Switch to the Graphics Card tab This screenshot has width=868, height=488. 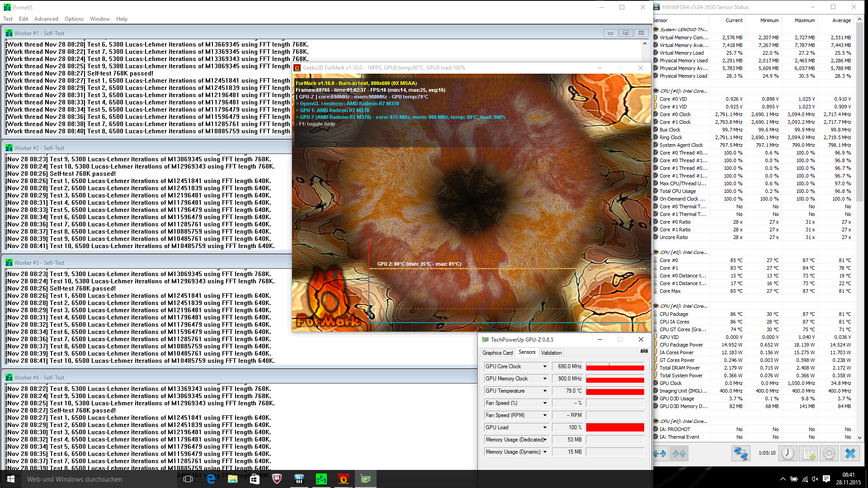point(497,353)
